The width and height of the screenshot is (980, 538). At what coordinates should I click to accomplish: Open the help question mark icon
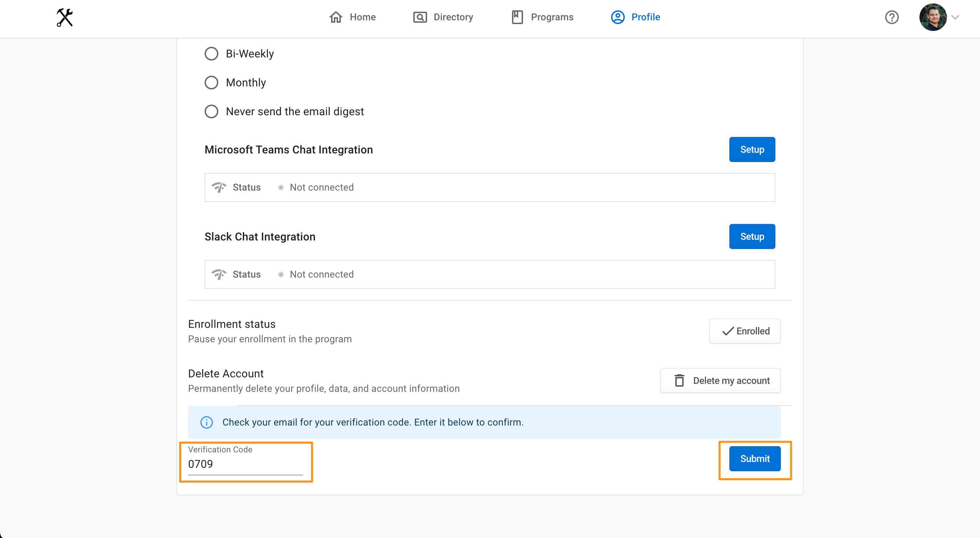pos(892,17)
